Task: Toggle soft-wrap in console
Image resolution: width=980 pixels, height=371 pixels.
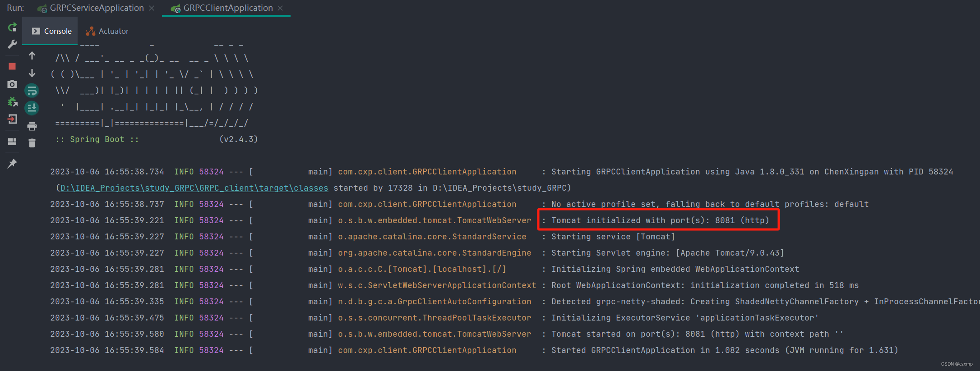Action: coord(32,91)
